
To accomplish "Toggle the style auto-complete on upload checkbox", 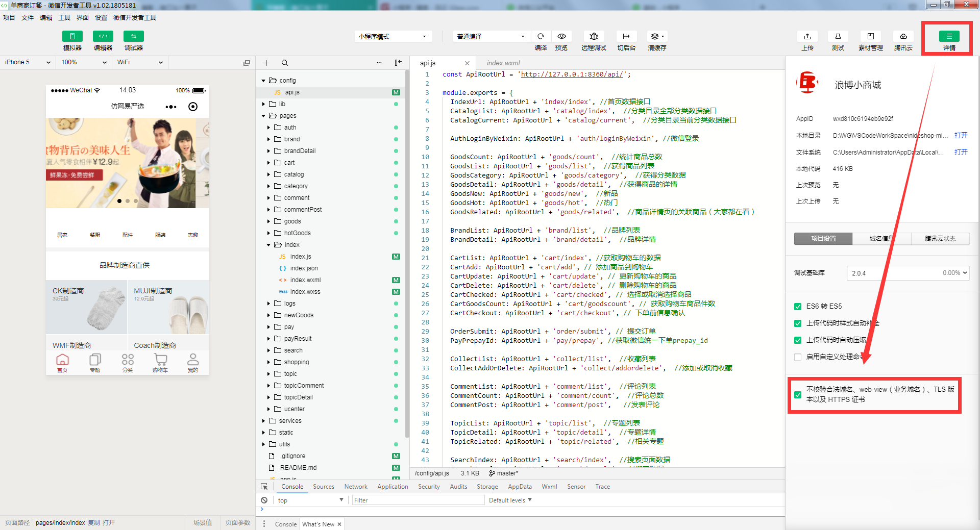I will point(798,323).
